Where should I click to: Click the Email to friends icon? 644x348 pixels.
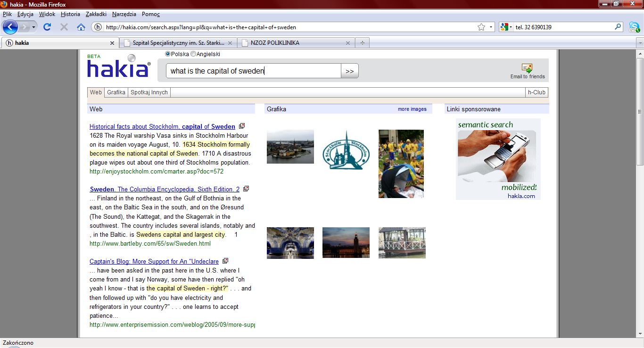[527, 68]
